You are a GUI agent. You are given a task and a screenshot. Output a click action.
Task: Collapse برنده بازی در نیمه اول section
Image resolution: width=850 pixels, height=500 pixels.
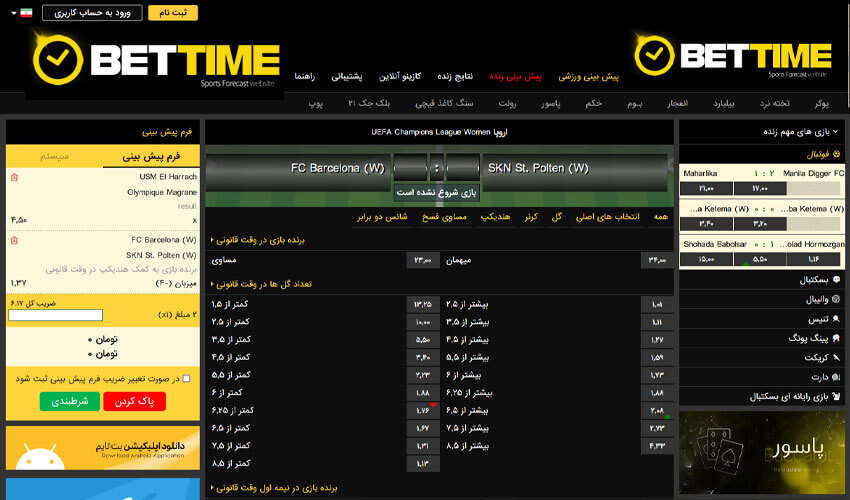point(212,488)
